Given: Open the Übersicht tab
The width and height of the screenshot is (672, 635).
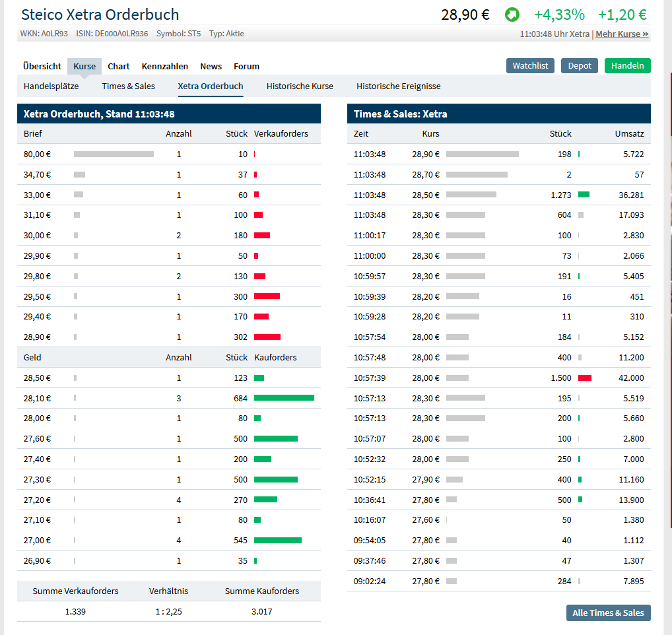Looking at the screenshot, I should pyautogui.click(x=42, y=66).
